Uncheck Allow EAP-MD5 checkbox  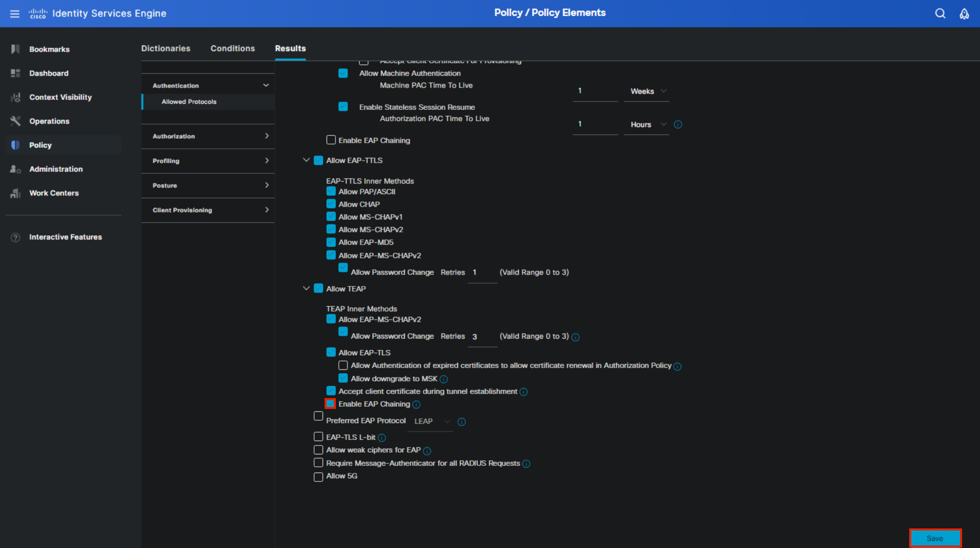click(x=331, y=242)
